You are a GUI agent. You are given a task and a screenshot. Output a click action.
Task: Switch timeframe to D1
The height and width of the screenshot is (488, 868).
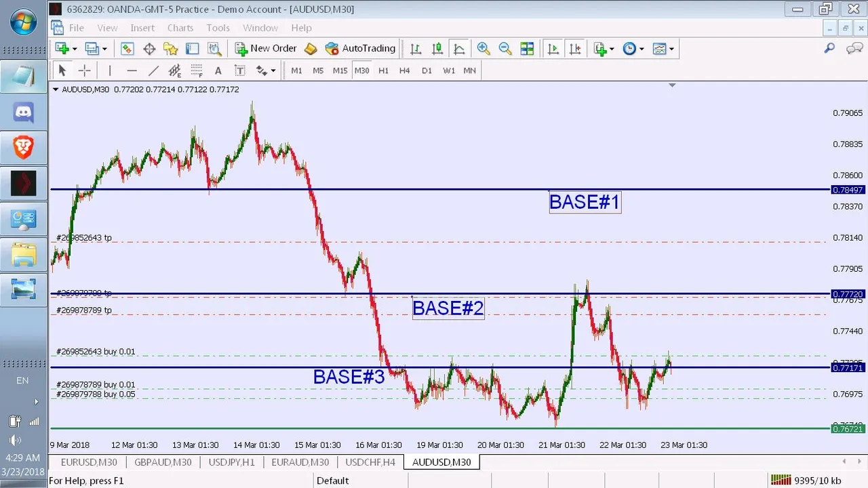(x=427, y=70)
